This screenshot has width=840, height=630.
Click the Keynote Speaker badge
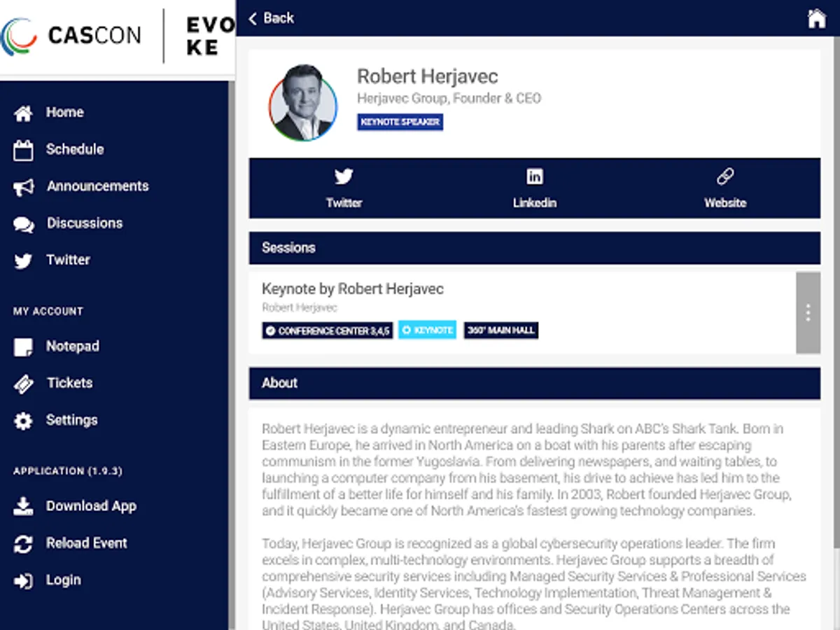(400, 122)
